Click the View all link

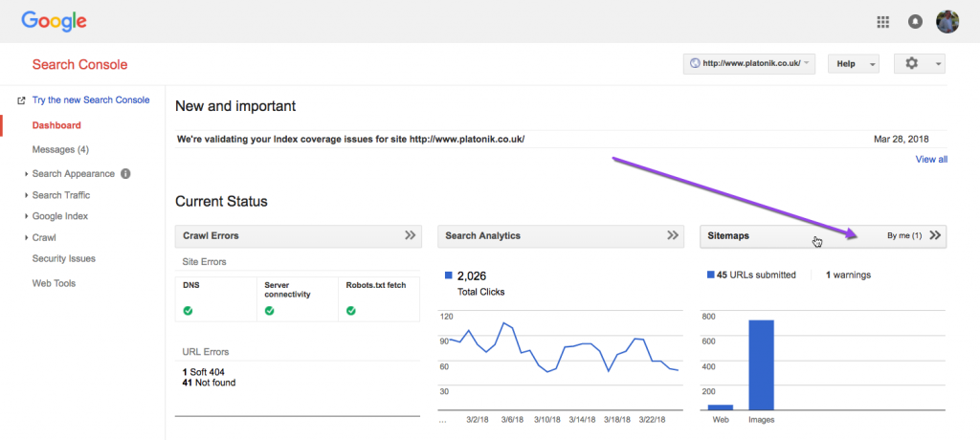931,160
